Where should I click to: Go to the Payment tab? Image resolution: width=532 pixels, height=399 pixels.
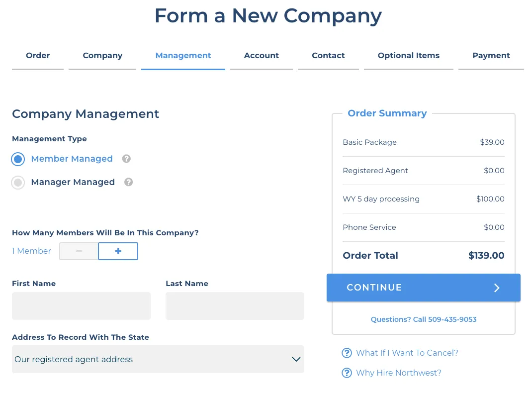pos(491,55)
